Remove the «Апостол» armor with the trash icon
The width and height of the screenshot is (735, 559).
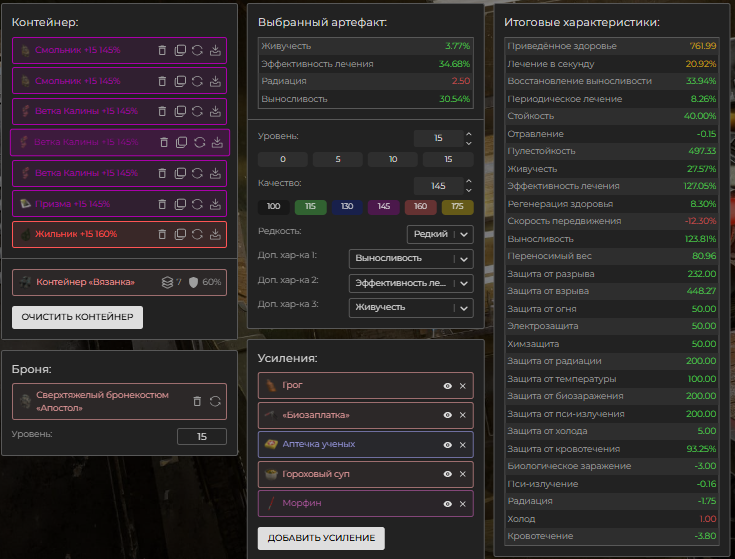tap(197, 401)
